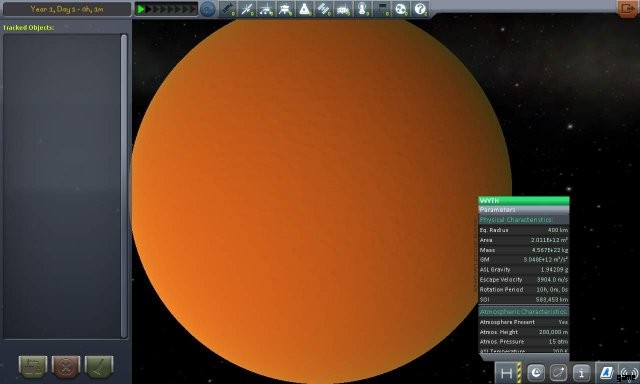Click the red terminate vessel button
This screenshot has width=640, height=384.
pos(66,366)
